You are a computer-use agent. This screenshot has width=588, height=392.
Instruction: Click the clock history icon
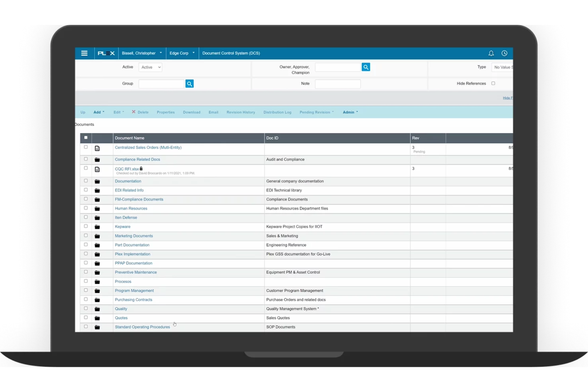(504, 53)
